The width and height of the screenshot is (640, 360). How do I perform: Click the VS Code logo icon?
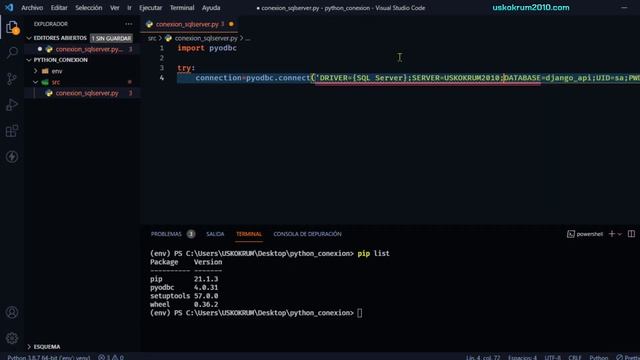pyautogui.click(x=9, y=7)
